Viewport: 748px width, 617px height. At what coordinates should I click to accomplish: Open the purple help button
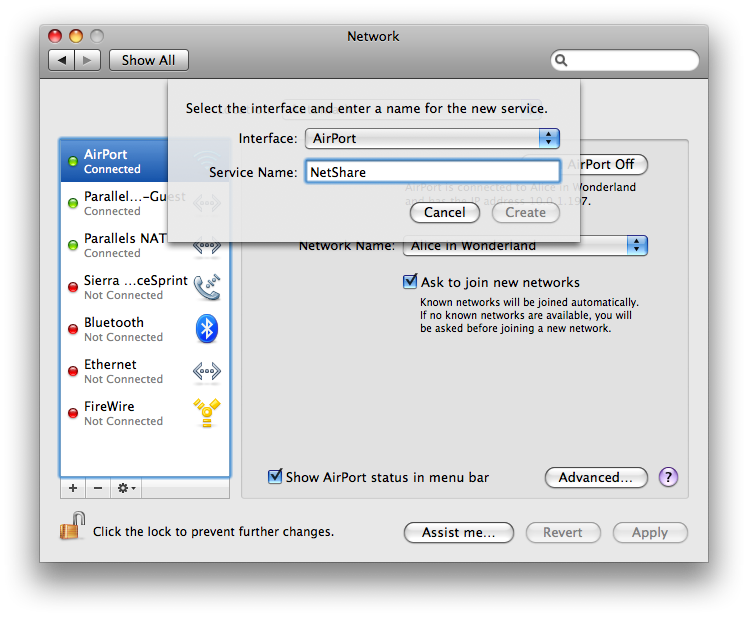coord(668,477)
